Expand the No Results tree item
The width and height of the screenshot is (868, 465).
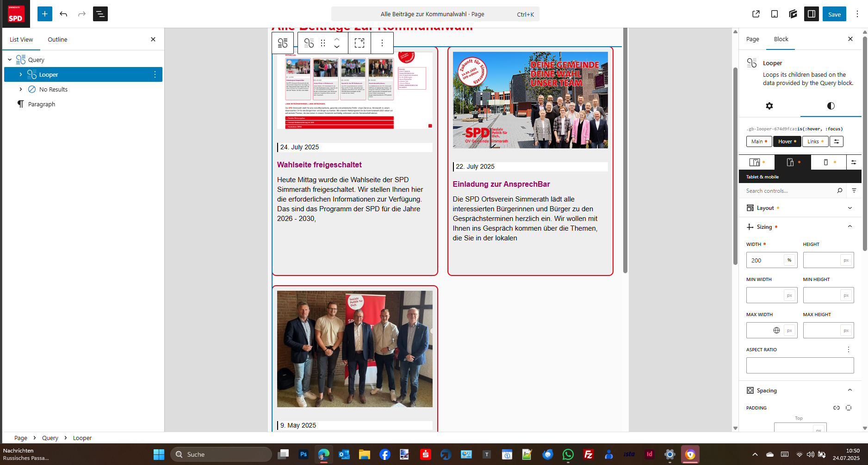click(x=21, y=89)
